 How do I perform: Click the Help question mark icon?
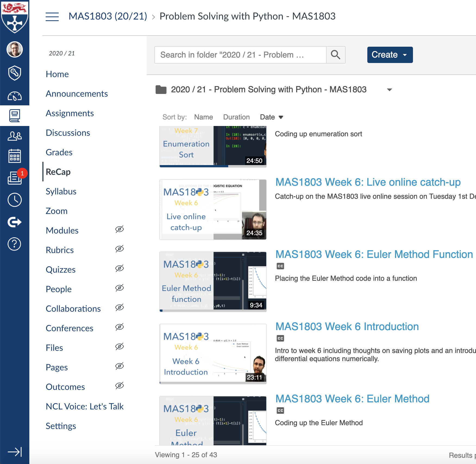(x=14, y=244)
